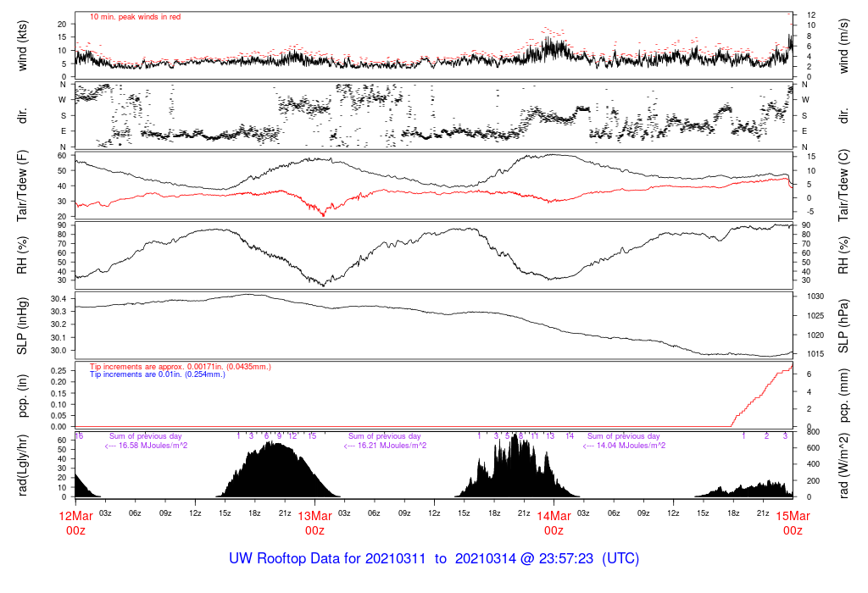Image resolution: width=868 pixels, height=593 pixels.
Task: Select the 'pcp. (in)' axis label
Action: [x=22, y=396]
